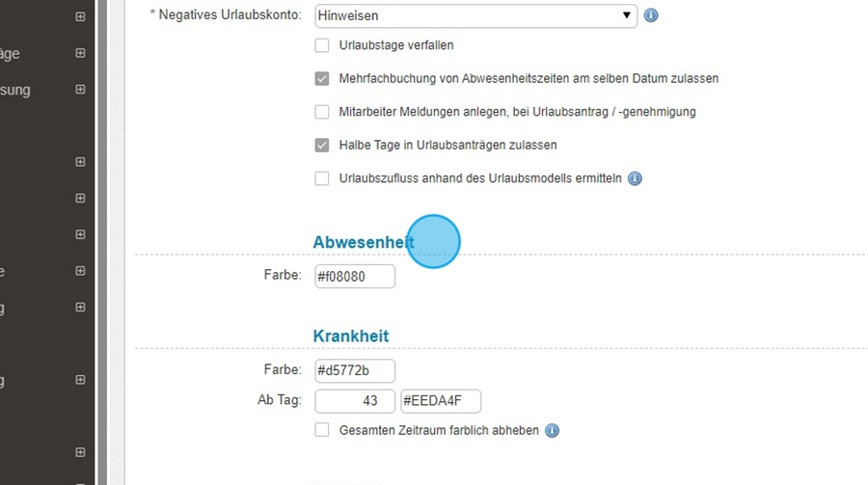
Task: Click Abwesenheit color field #f08080
Action: coord(355,276)
